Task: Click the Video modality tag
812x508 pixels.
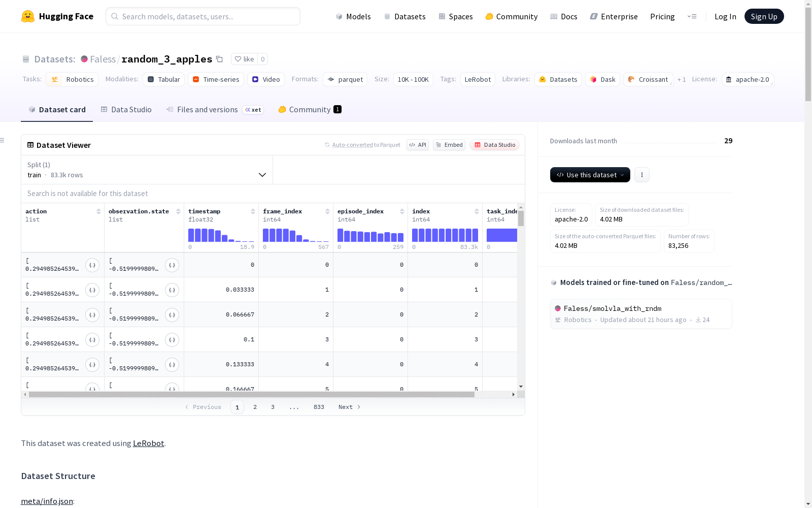Action: pos(266,79)
